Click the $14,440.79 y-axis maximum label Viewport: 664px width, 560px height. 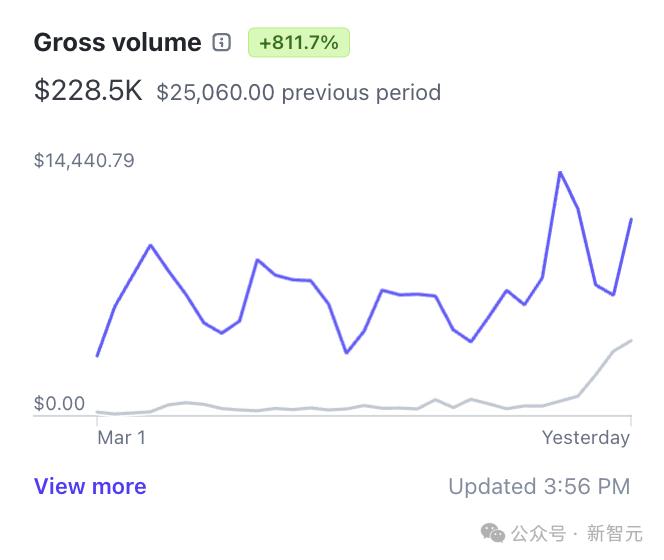click(84, 161)
